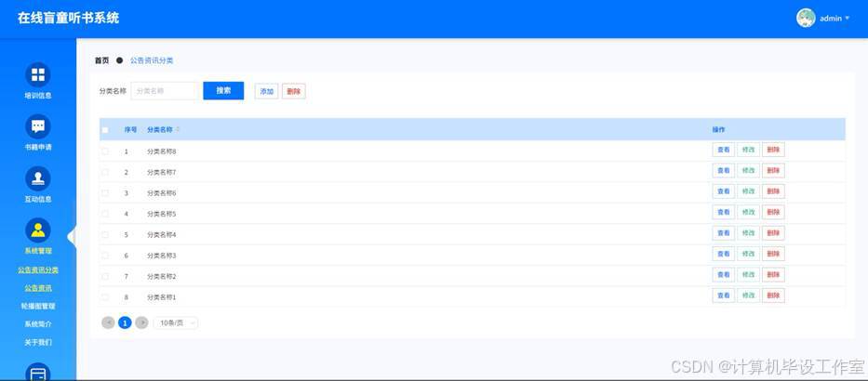Screen dimensions: 868x381
Task: Select 系统简介 in the sidebar
Action: (x=37, y=324)
